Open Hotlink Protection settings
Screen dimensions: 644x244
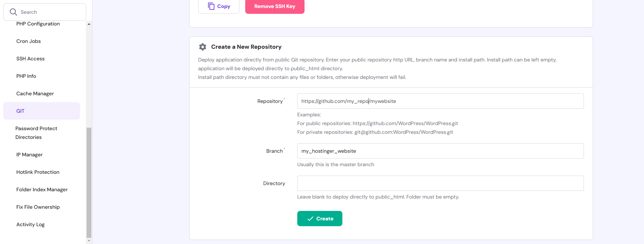click(x=38, y=172)
